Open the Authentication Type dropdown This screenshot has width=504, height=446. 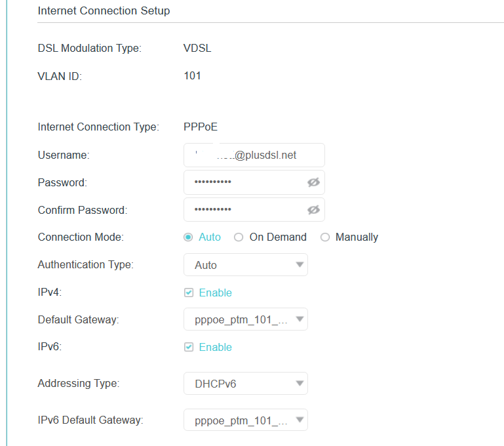point(245,265)
